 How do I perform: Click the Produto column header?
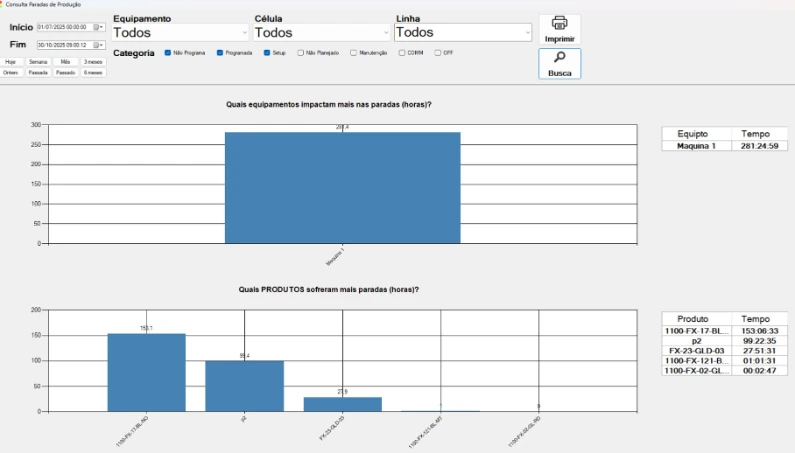click(x=692, y=318)
